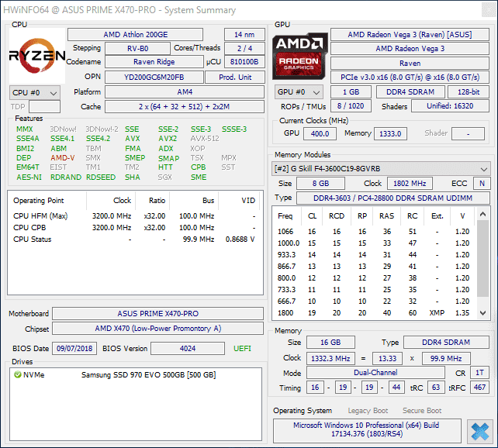This screenshot has width=498, height=448.
Task: Click the AVX2 feature label
Action: 168,139
